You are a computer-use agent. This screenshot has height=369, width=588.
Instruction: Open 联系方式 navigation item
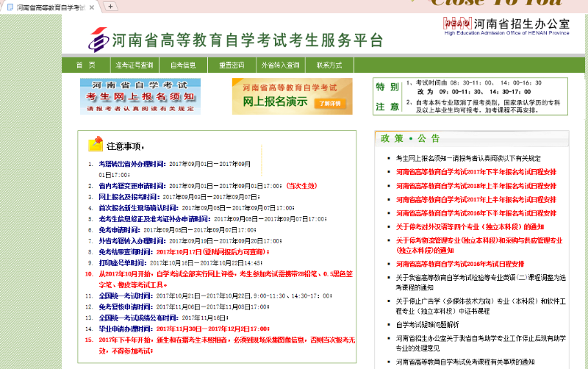click(329, 65)
